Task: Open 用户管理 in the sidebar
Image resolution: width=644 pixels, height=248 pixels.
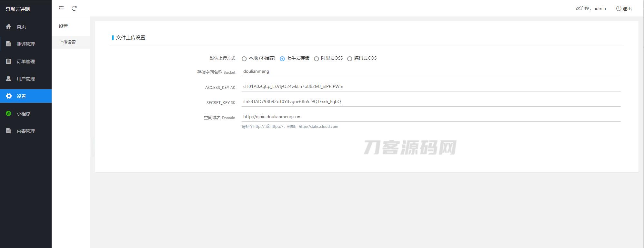Action: [26, 79]
